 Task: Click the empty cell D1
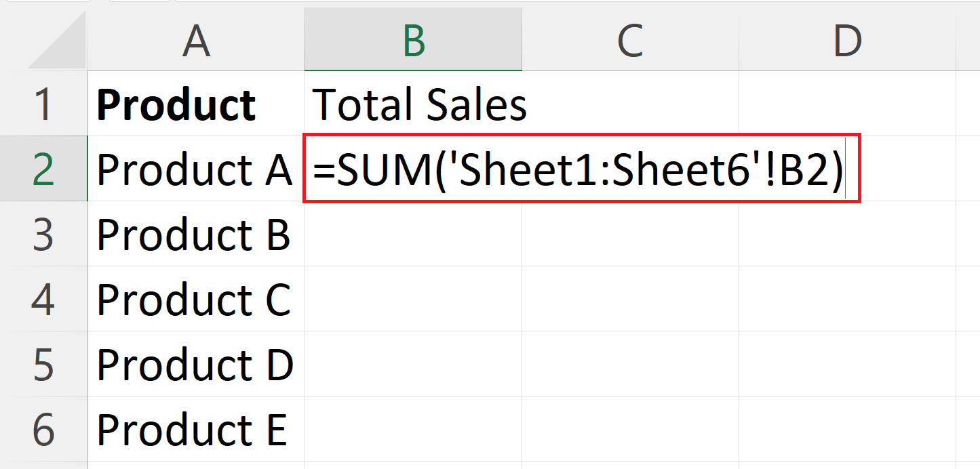[x=848, y=103]
